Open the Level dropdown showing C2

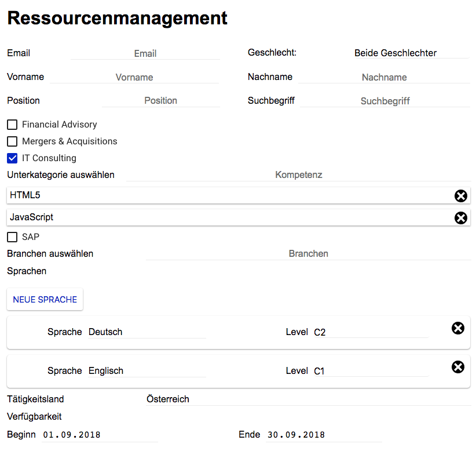371,332
